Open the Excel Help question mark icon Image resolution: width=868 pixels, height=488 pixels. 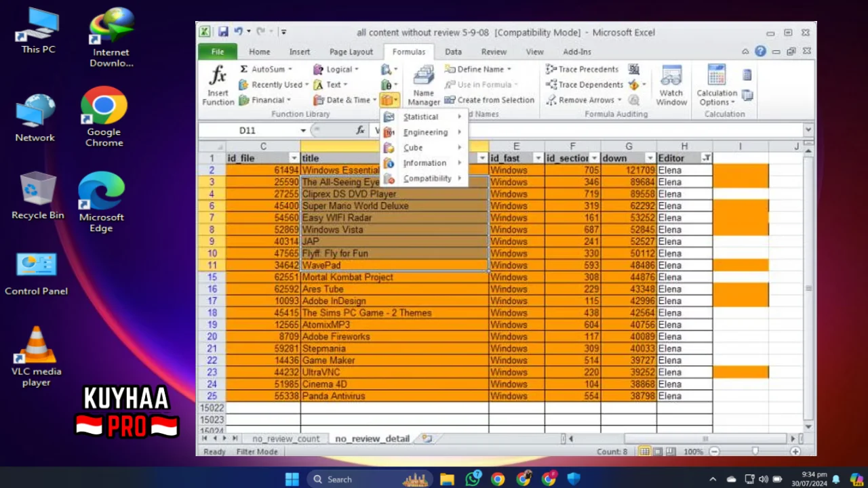point(760,52)
